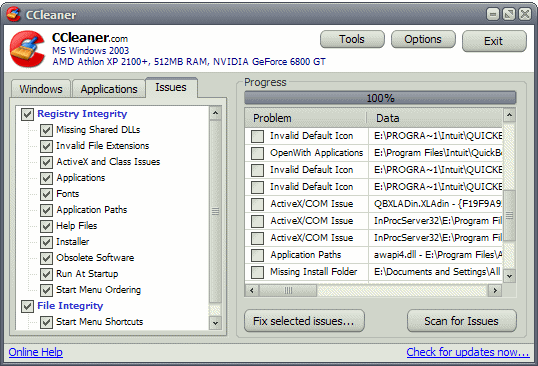The width and height of the screenshot is (538, 366).
Task: Click the left tree scrollbar thumb
Action: pyautogui.click(x=215, y=212)
